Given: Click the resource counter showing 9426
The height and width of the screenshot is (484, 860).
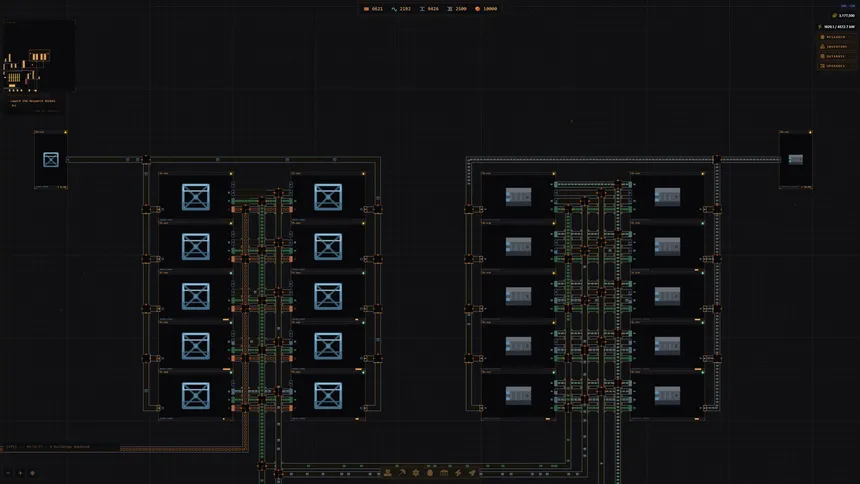Looking at the screenshot, I should (x=429, y=9).
